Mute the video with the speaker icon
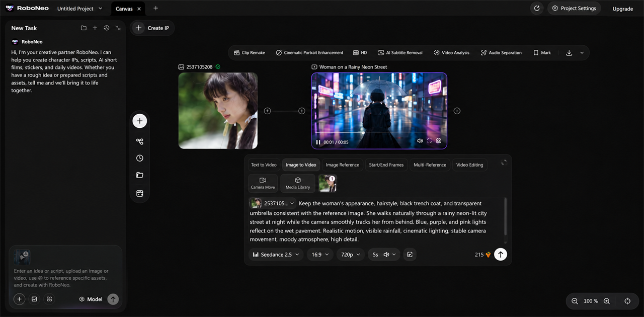This screenshot has height=317, width=644. point(420,141)
